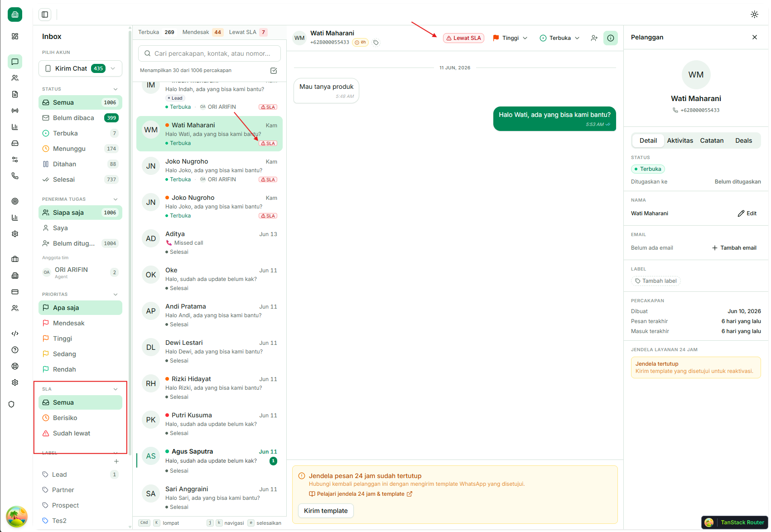Open the target icon in the left rail

point(15,201)
